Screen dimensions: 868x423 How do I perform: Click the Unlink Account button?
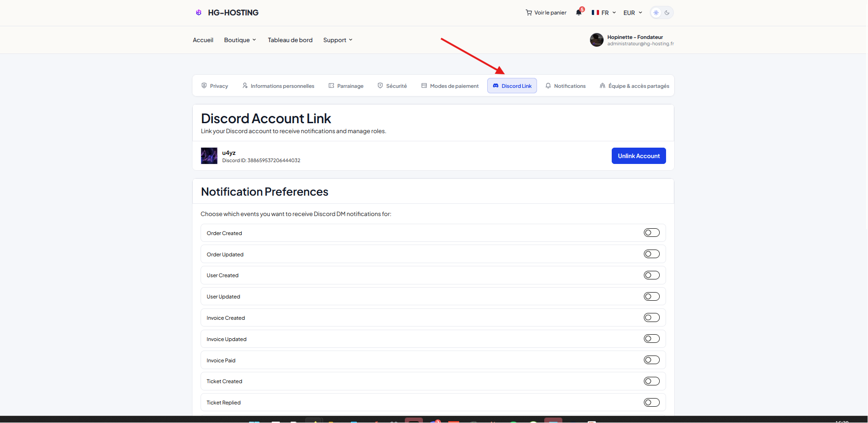pyautogui.click(x=638, y=156)
